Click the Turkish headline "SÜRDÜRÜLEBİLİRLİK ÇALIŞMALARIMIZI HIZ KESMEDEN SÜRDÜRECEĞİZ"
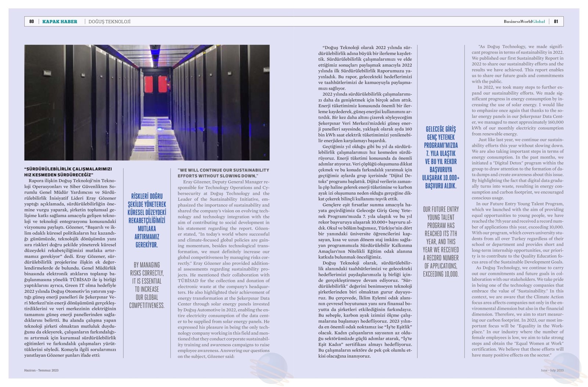 pyautogui.click(x=68, y=172)
